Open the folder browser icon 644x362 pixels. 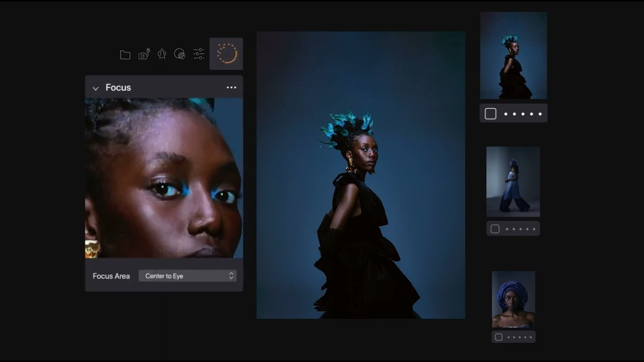125,55
